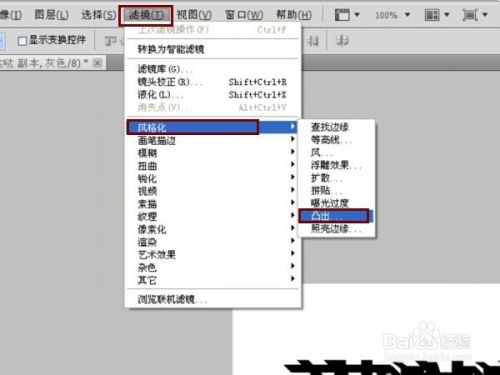Viewport: 500px width, 375px height.
Task: Click the Screen Mode icon
Action: coord(470,15)
